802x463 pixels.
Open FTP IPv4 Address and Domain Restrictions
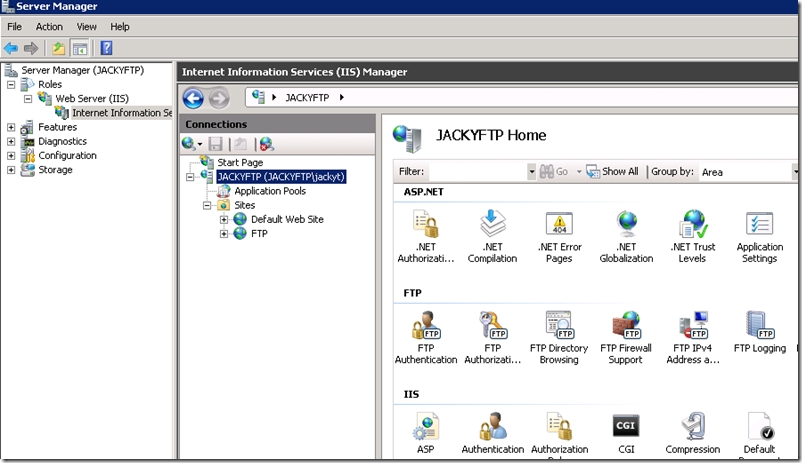pos(693,337)
